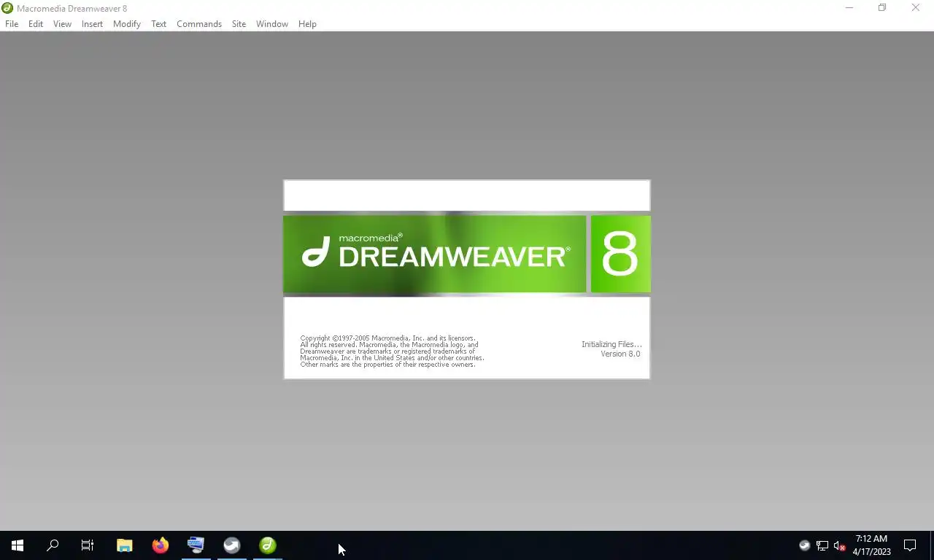This screenshot has width=934, height=560.
Task: Open the taskbar search icon
Action: tap(53, 545)
